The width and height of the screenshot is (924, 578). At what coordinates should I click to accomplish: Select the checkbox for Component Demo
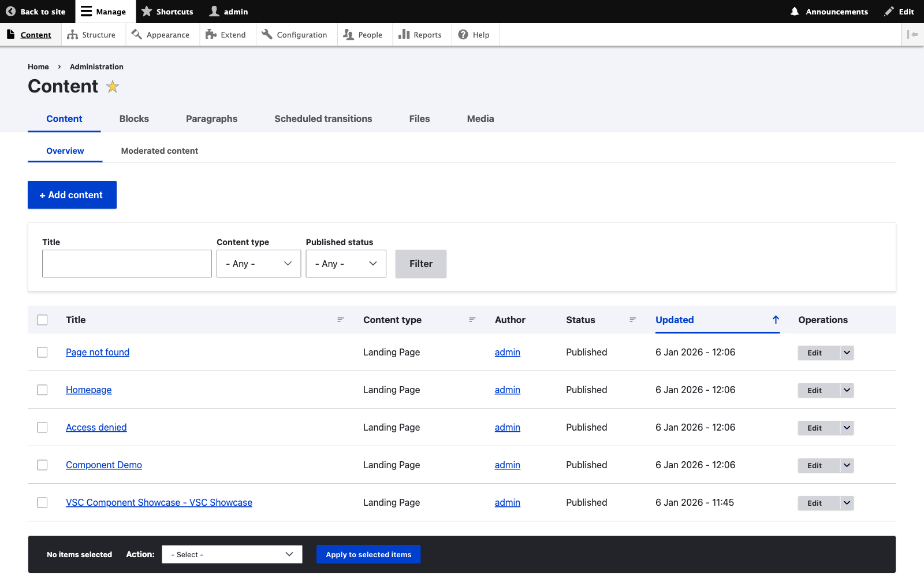tap(42, 465)
